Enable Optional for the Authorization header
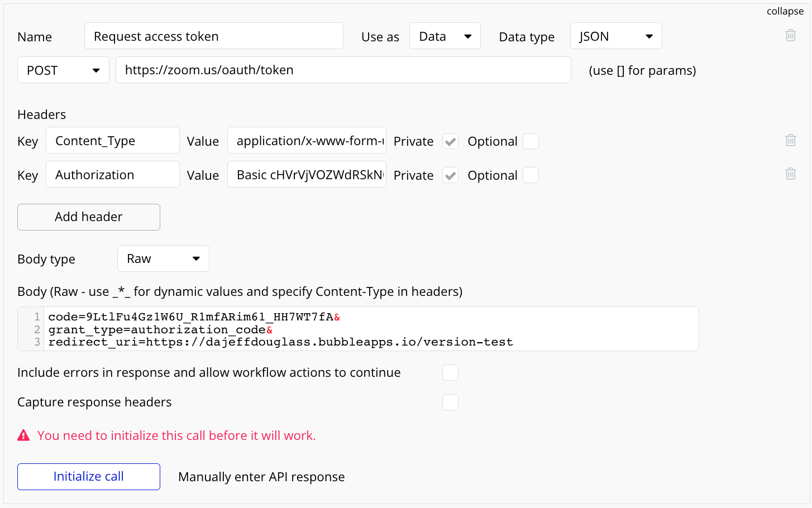Screen dimensions: 812x508 [531, 175]
